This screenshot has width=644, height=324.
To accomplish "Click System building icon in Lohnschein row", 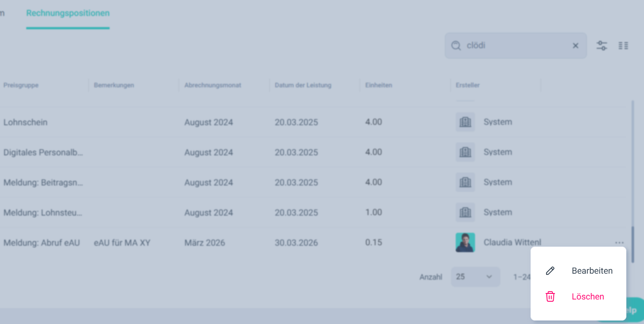I will click(x=465, y=122).
